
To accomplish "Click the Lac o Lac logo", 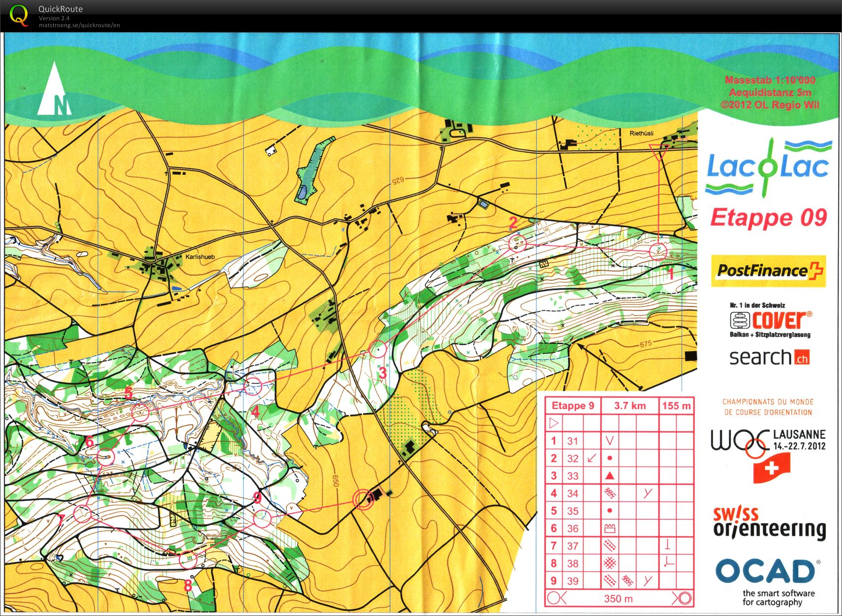I will [768, 167].
